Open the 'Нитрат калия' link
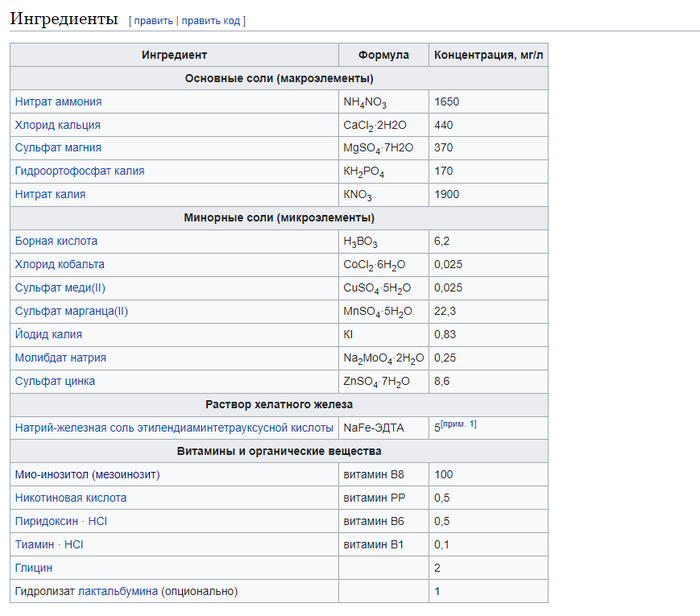The width and height of the screenshot is (700, 616). tap(50, 194)
